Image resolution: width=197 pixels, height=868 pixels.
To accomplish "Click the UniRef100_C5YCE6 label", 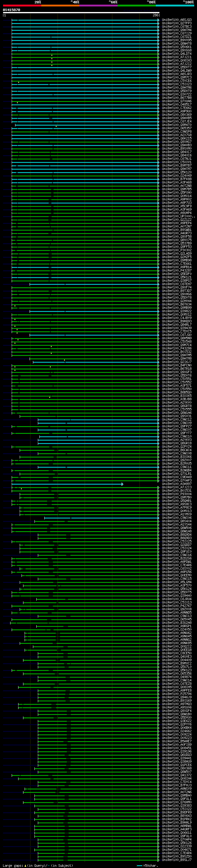I will 177,81.
